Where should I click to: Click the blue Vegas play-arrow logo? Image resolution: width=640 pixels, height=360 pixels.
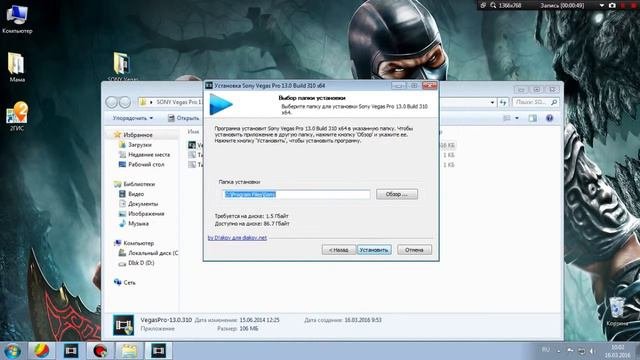221,105
